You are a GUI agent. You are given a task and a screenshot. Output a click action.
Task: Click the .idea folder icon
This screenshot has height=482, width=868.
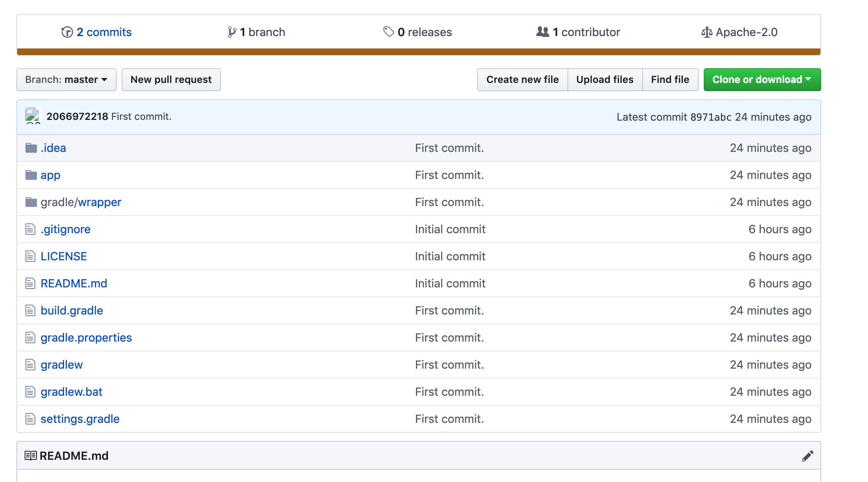[x=31, y=148]
